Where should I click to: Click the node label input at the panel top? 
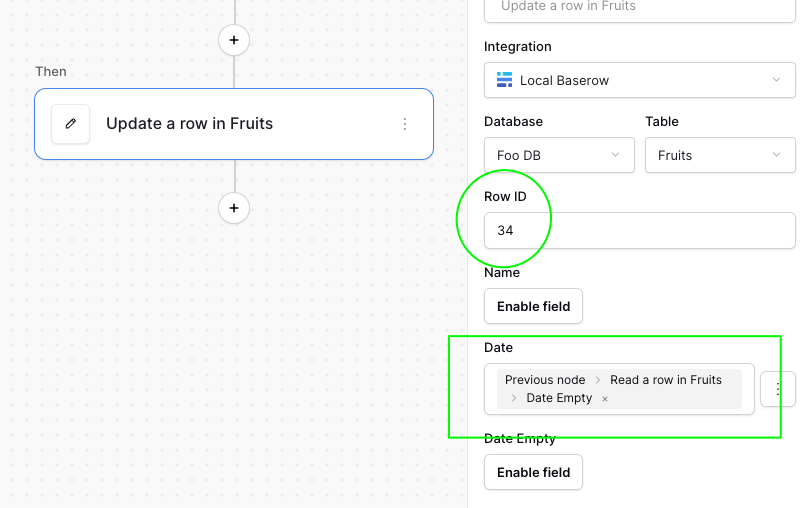tap(640, 7)
